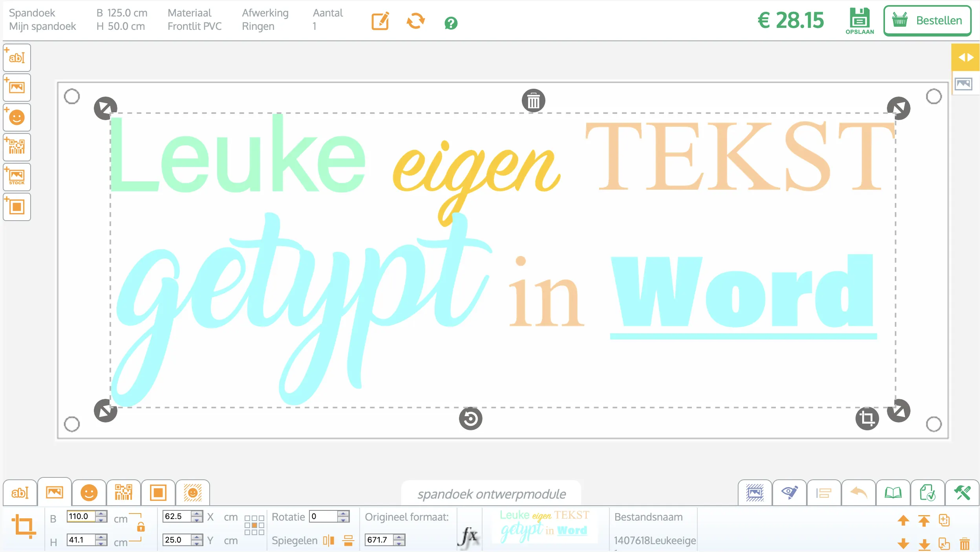
Task: Switch to the hatched smiley background tab
Action: pyautogui.click(x=193, y=493)
